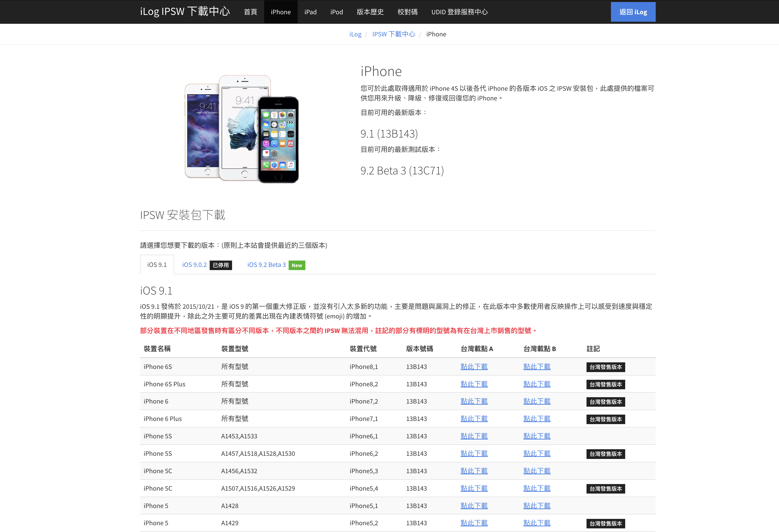The width and height of the screenshot is (779, 532).
Task: Open UDID 登錄服務中心 page
Action: pos(460,12)
